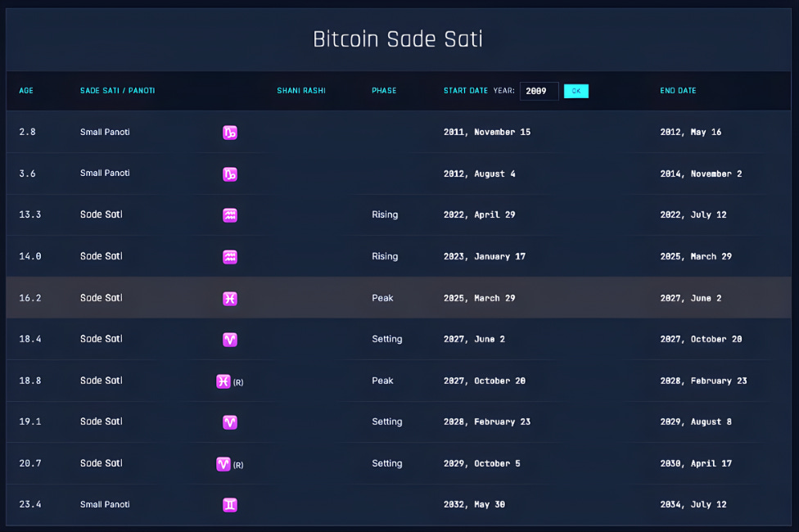Viewport: 799px width, 532px height.
Task: Click end date 2029, August 8
Action: (x=696, y=422)
